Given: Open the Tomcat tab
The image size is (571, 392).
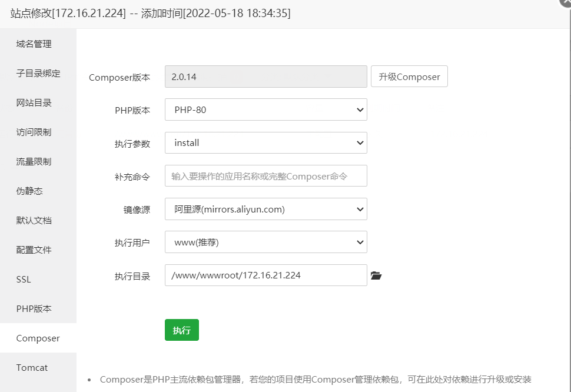Looking at the screenshot, I should [38, 368].
